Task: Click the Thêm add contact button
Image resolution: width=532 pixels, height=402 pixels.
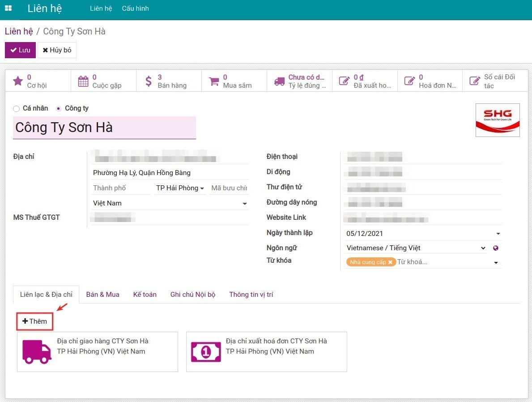Action: click(34, 321)
